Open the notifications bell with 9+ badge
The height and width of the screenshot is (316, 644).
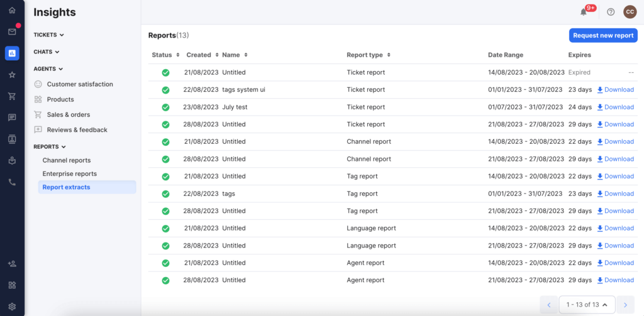tap(583, 12)
